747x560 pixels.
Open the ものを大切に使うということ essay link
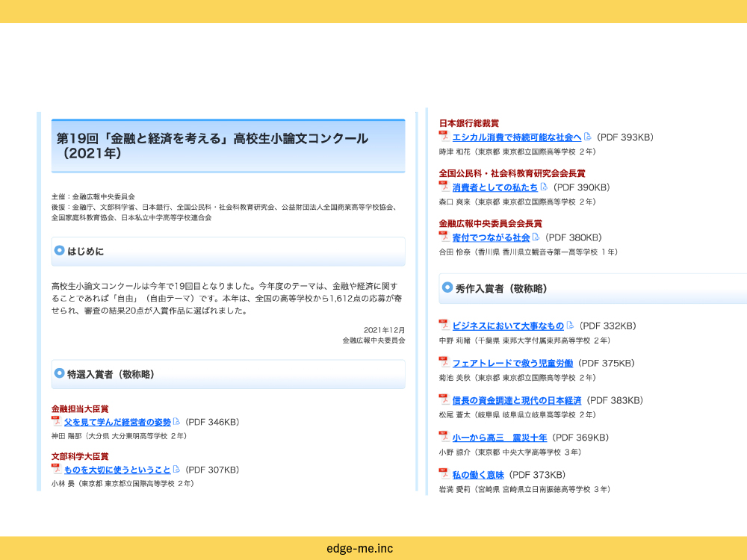point(117,470)
